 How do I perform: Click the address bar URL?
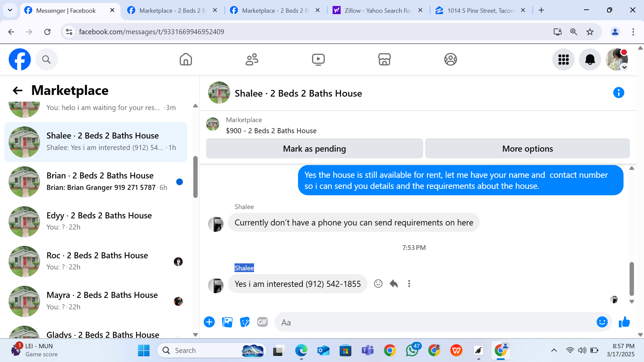[152, 32]
